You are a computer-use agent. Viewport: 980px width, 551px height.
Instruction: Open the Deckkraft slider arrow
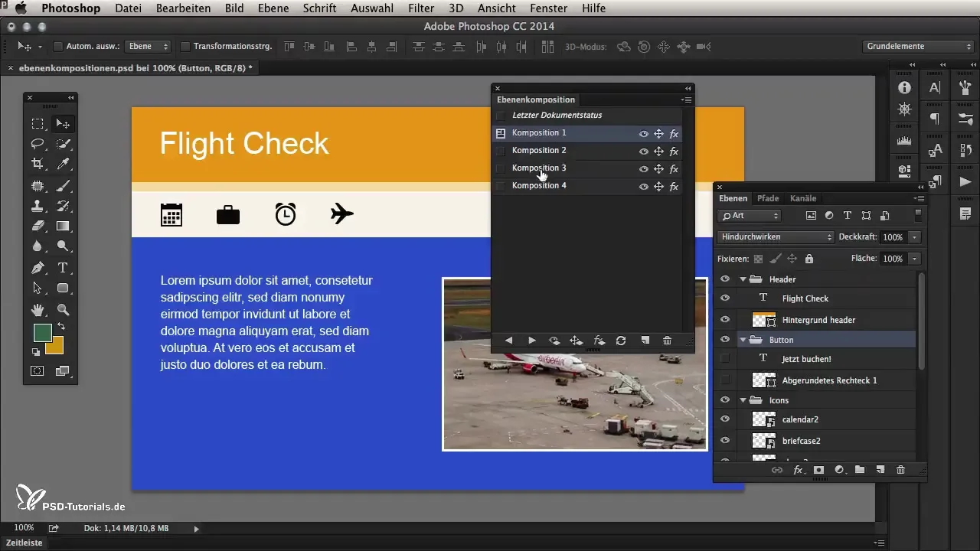point(914,237)
